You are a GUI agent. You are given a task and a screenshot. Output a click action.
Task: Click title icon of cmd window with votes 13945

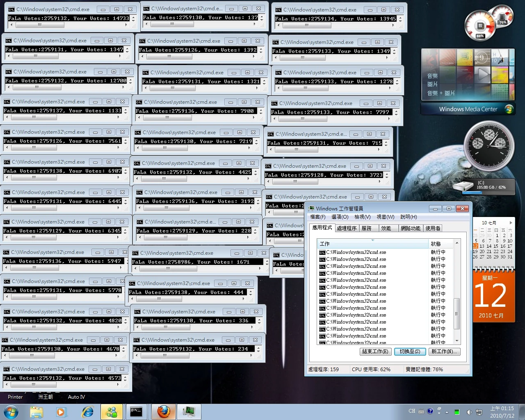point(278,9)
